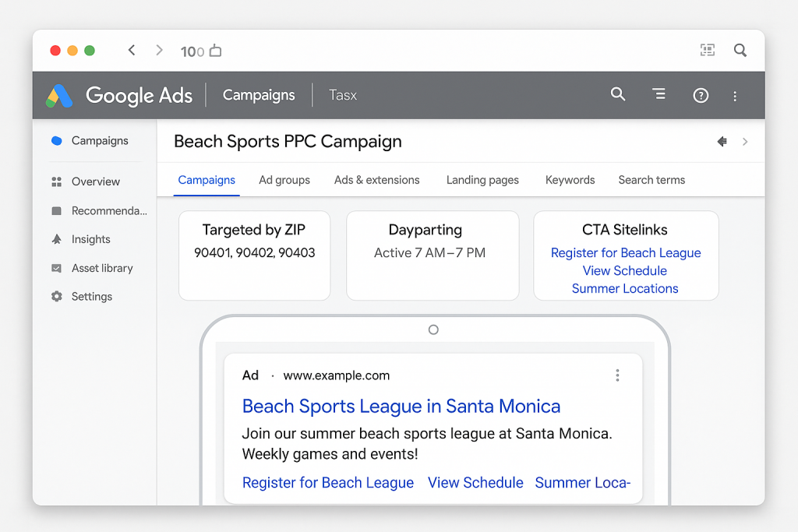
Task: Click the browser window magnifier icon
Action: pyautogui.click(x=740, y=50)
